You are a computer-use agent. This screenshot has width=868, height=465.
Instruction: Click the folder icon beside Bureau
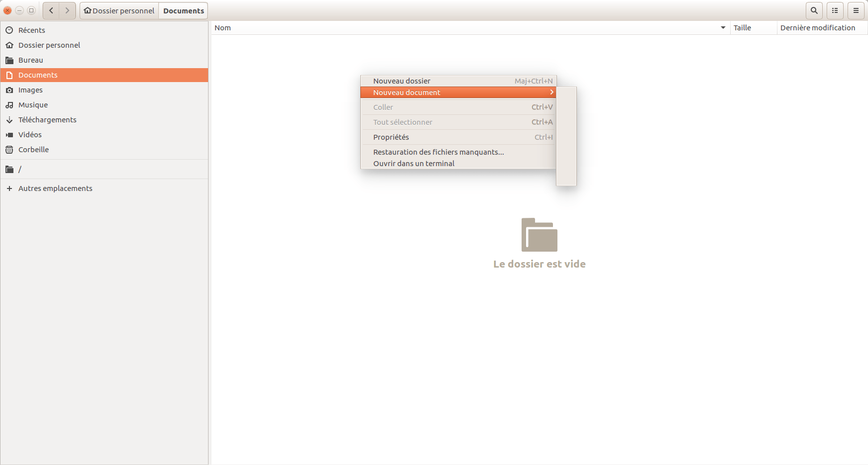[x=9, y=60]
